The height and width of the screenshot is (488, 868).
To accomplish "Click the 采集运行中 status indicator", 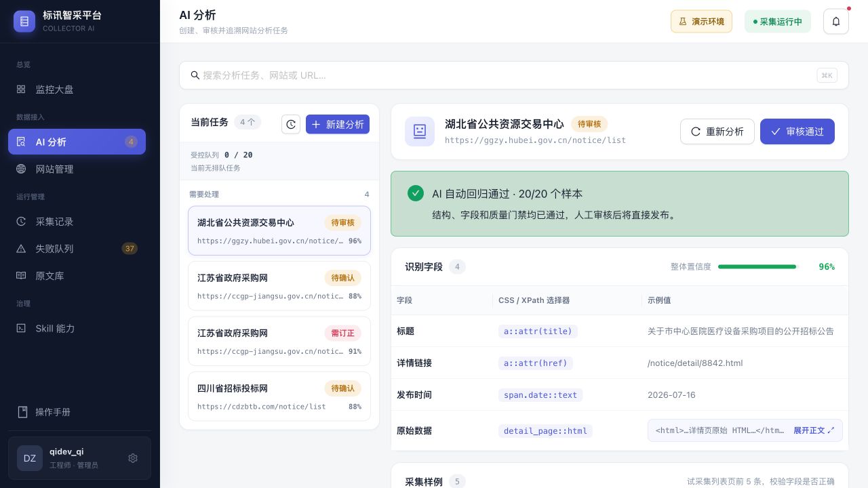I will point(777,22).
